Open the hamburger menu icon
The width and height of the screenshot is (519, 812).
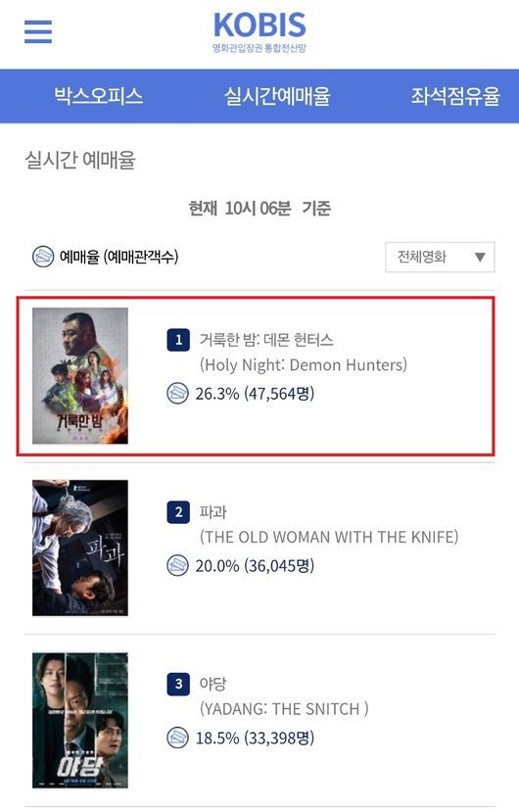(x=38, y=31)
